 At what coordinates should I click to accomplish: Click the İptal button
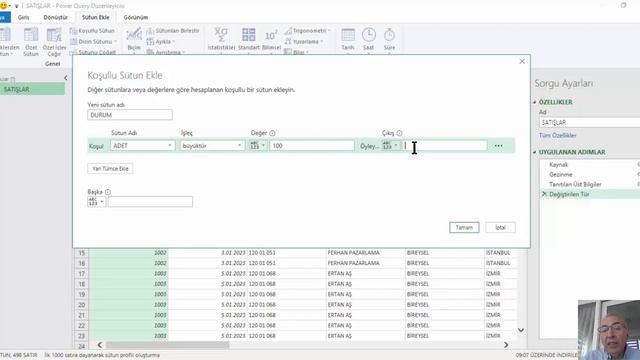(x=500, y=227)
